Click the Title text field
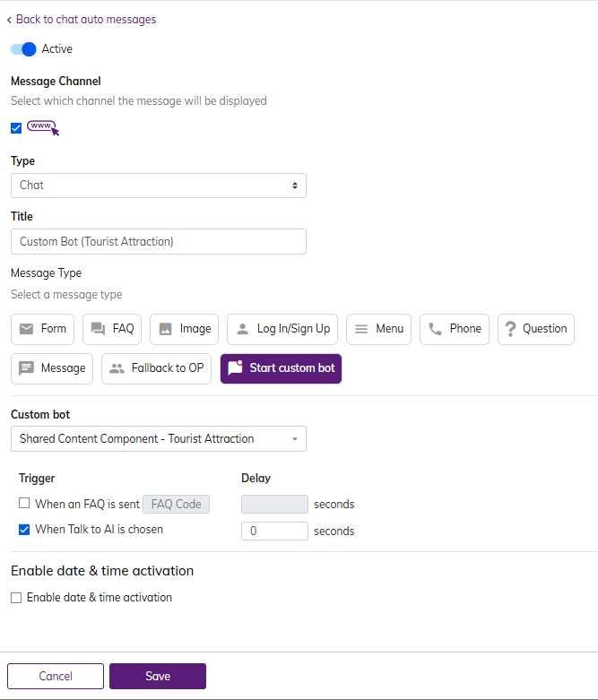Image resolution: width=598 pixels, height=700 pixels. pyautogui.click(x=159, y=242)
